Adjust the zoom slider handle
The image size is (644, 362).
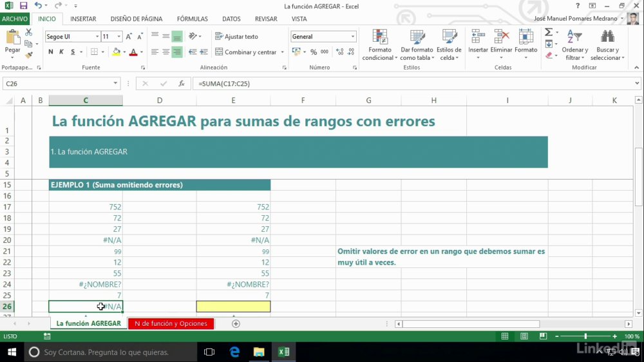(x=585, y=336)
